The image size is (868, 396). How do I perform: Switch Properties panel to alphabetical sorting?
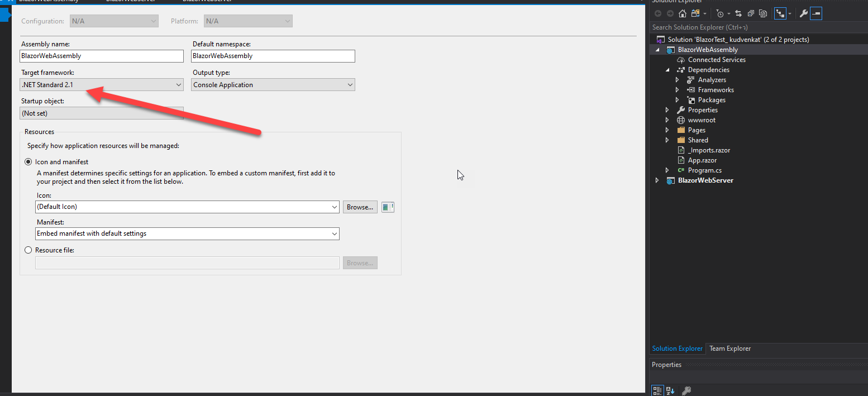[670, 390]
